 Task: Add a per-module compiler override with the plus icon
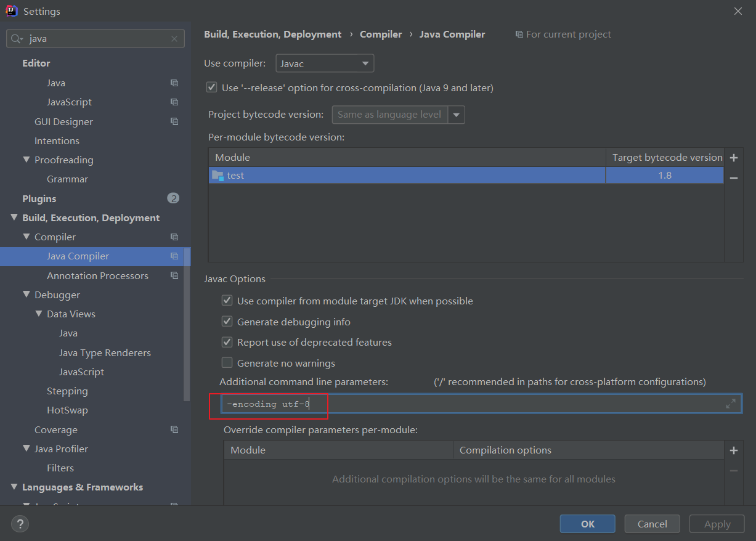click(x=734, y=450)
